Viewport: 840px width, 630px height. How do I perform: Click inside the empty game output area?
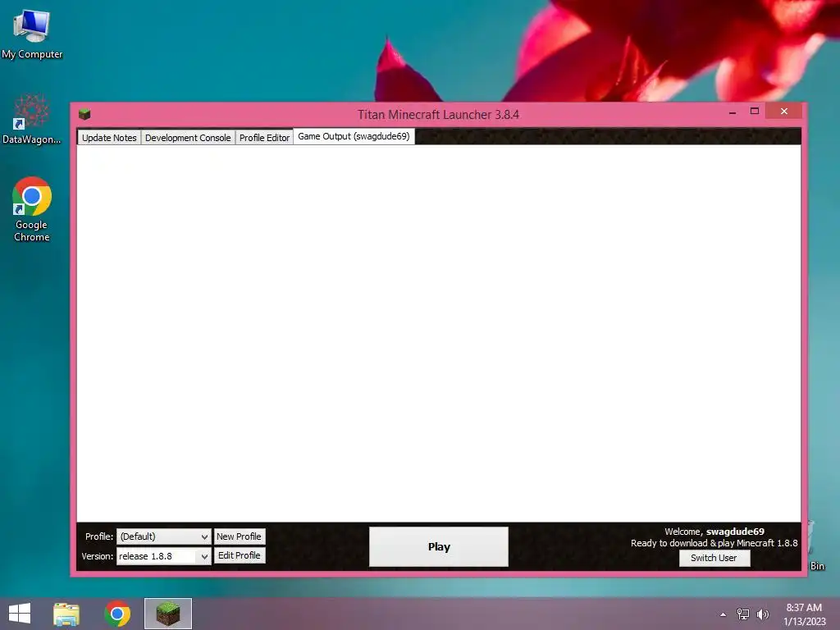(439, 333)
